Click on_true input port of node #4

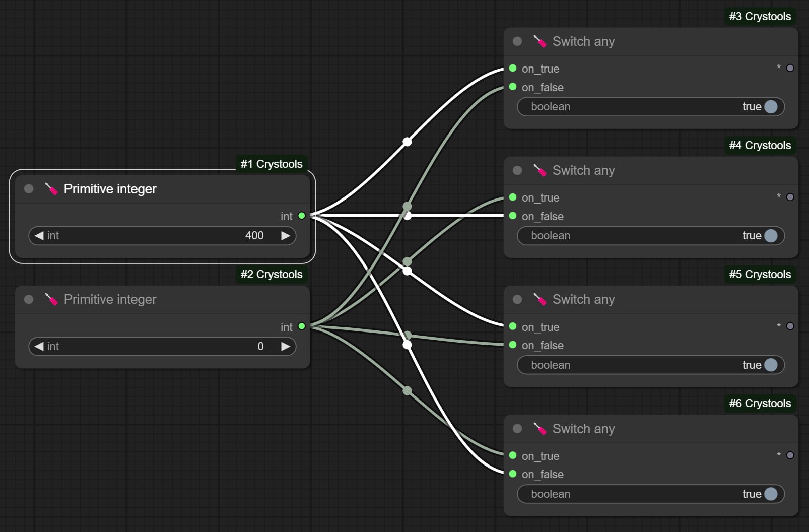coord(513,197)
